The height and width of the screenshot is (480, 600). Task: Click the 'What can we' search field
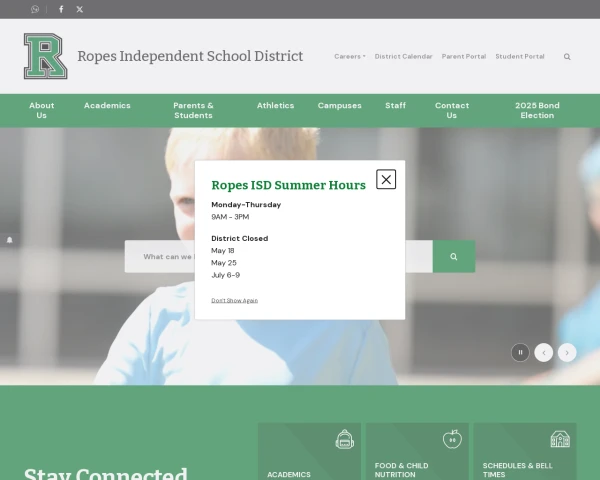279,256
